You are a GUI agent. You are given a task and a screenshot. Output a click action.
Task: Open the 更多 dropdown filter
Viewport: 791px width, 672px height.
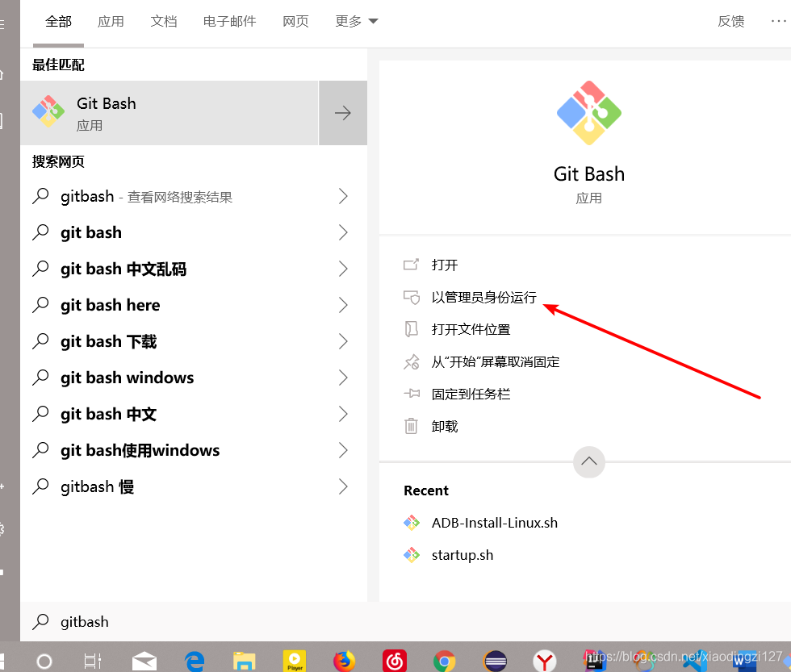point(357,21)
